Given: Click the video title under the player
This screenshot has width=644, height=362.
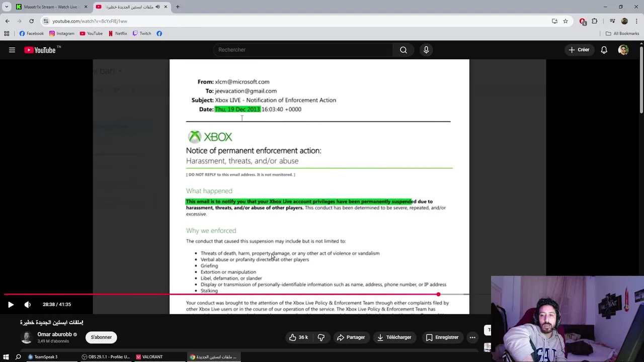Looking at the screenshot, I should pyautogui.click(x=51, y=322).
